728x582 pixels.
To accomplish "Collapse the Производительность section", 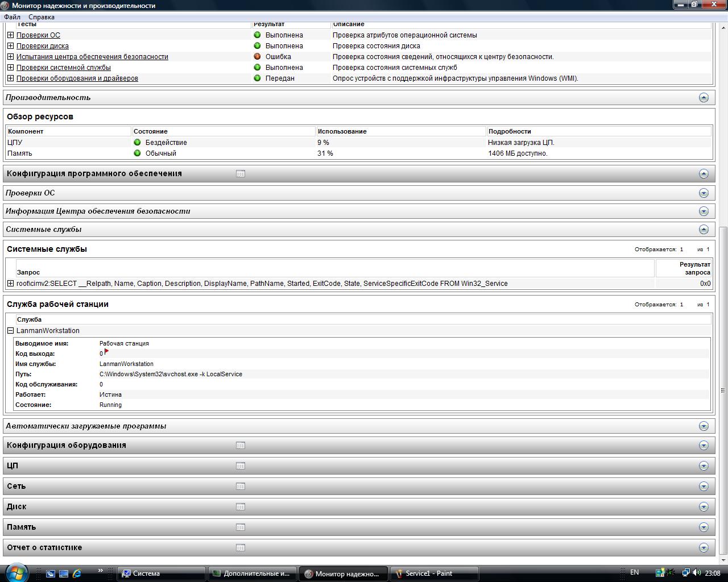I will click(x=704, y=98).
